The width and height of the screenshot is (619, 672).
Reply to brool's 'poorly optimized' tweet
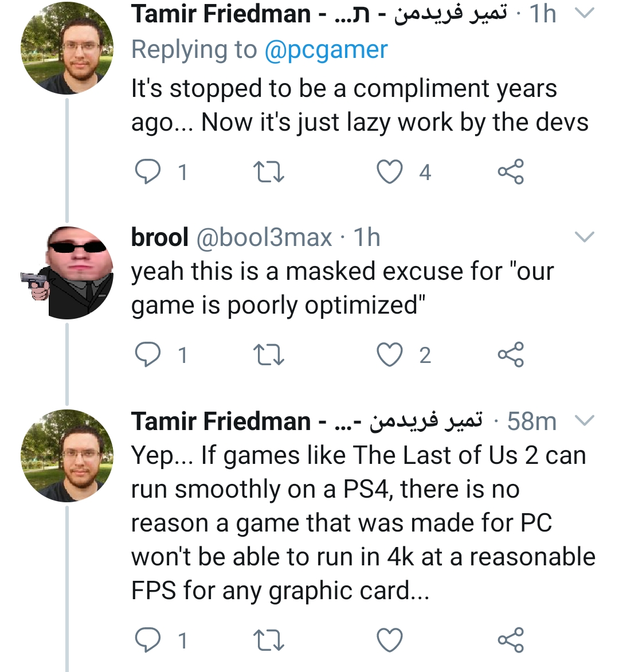(x=148, y=355)
